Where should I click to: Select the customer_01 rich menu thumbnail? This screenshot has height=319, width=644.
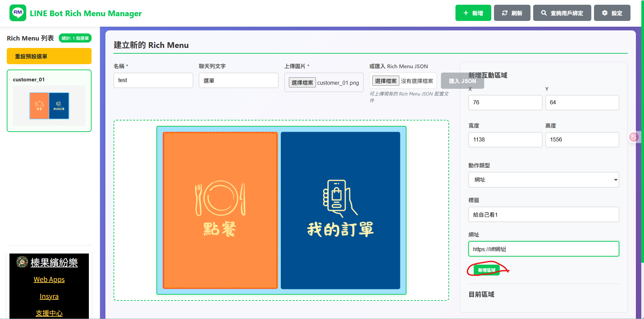(49, 105)
